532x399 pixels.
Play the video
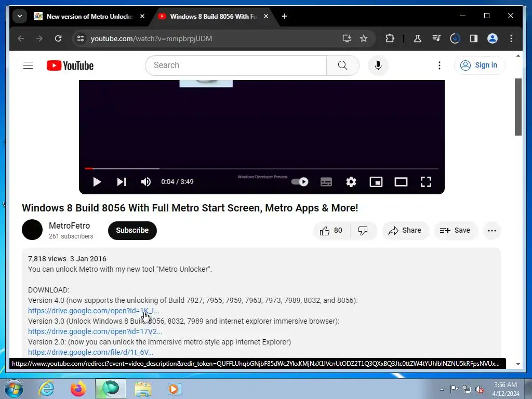[97, 182]
